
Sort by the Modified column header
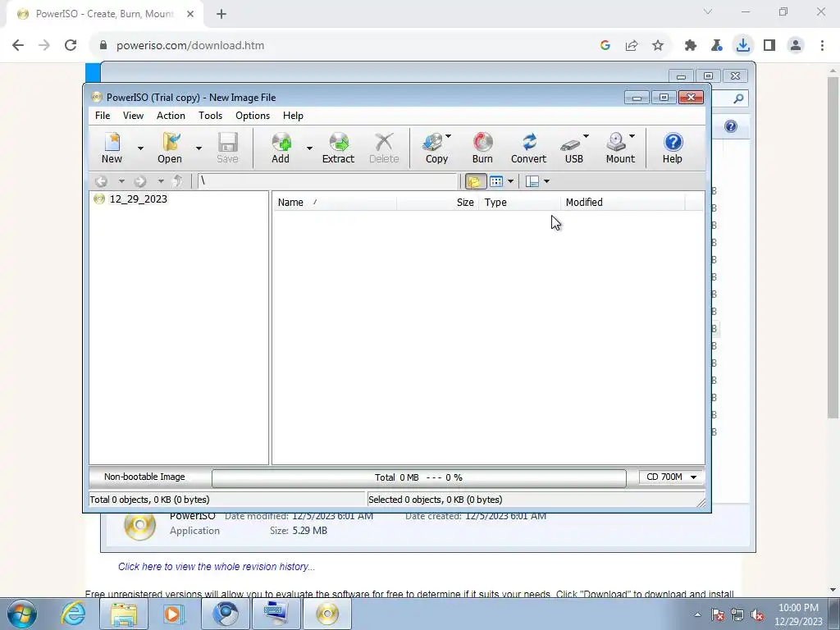click(x=623, y=203)
